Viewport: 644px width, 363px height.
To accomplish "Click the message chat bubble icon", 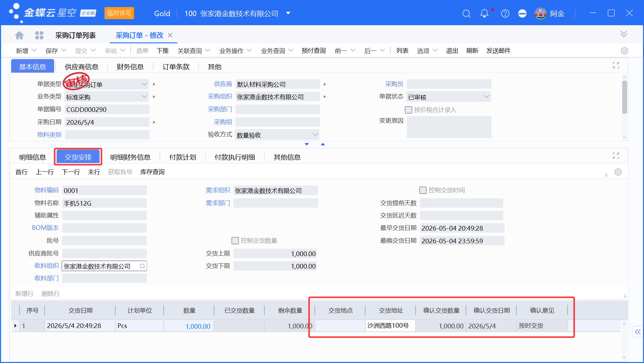I will (522, 13).
